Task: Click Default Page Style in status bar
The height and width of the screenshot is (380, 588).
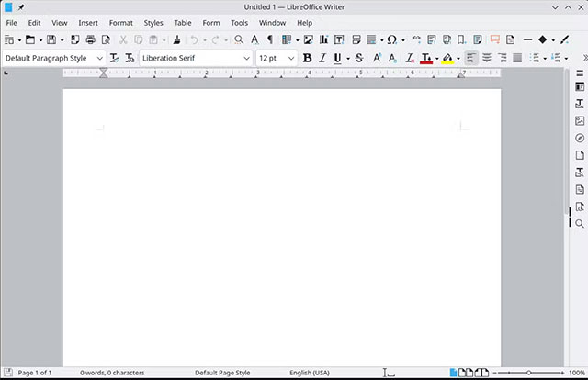Action: 222,373
